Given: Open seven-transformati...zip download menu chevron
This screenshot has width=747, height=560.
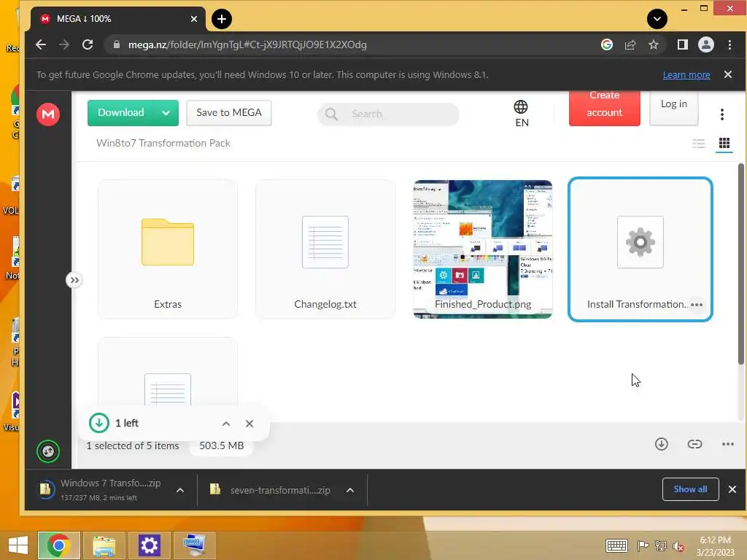Looking at the screenshot, I should pyautogui.click(x=350, y=490).
